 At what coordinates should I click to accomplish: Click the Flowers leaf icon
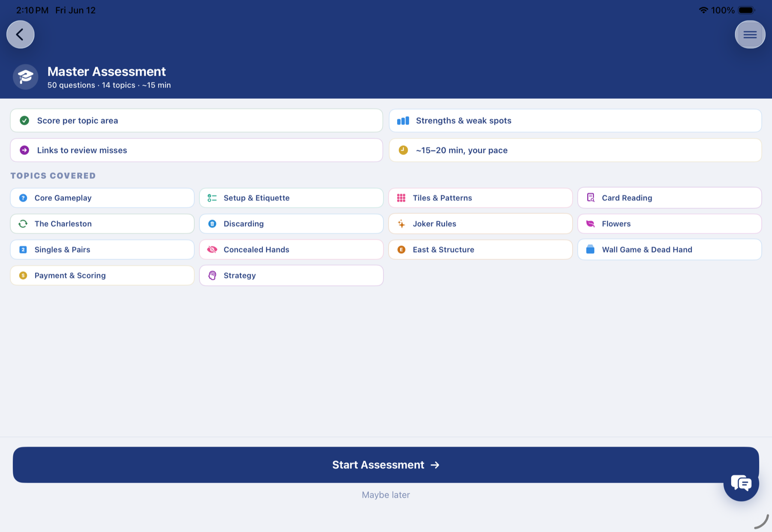(591, 224)
